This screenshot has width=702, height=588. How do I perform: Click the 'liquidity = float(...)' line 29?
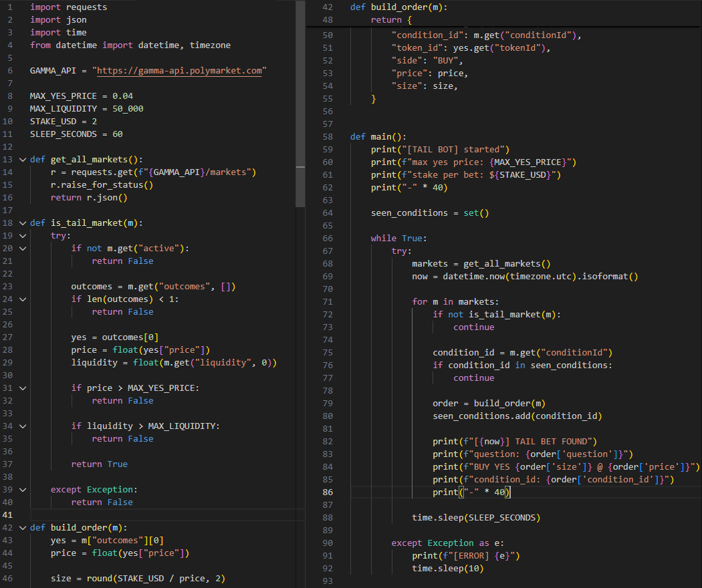[174, 362]
